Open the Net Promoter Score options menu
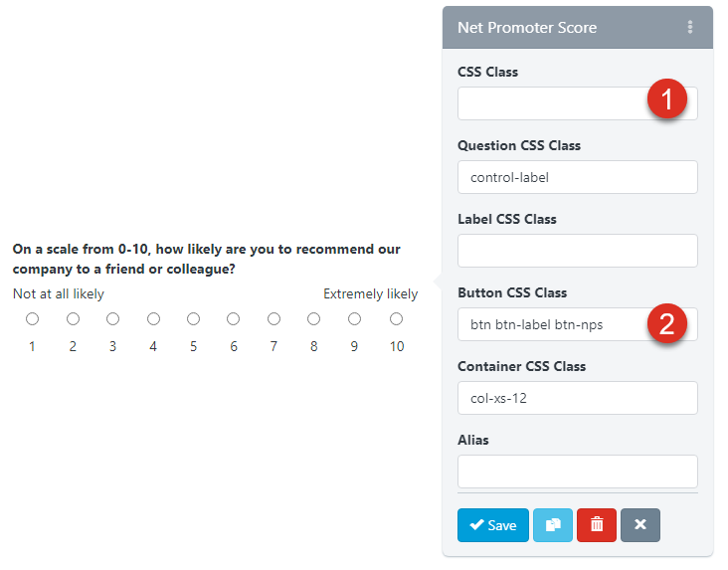This screenshot has height=570, width=728. [690, 27]
